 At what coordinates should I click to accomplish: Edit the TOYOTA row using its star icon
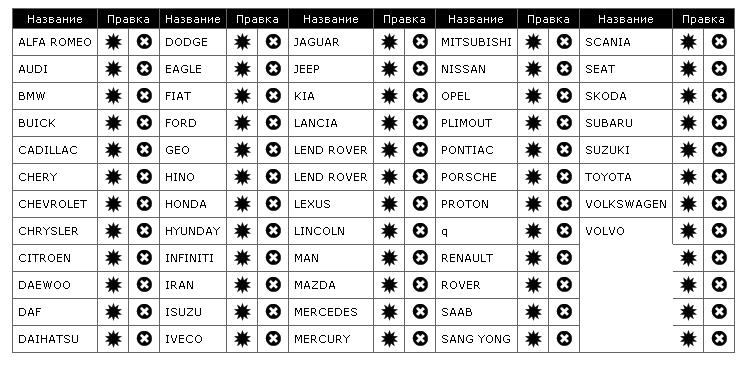(x=688, y=177)
